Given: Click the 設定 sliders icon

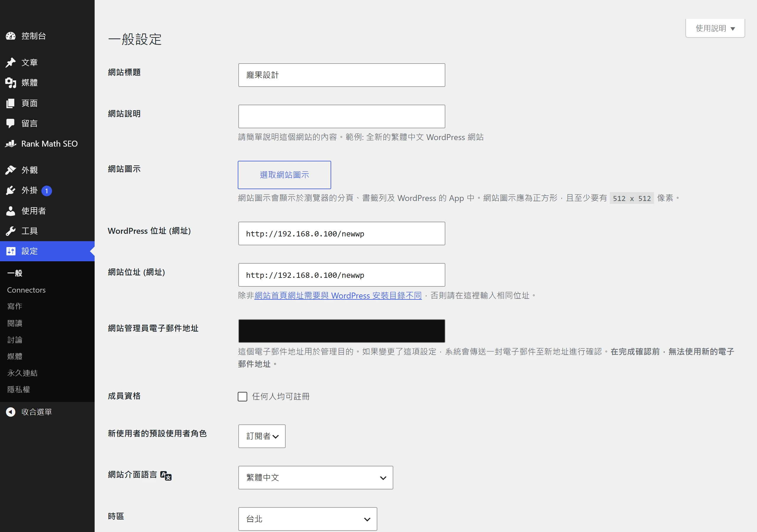Looking at the screenshot, I should click(11, 251).
